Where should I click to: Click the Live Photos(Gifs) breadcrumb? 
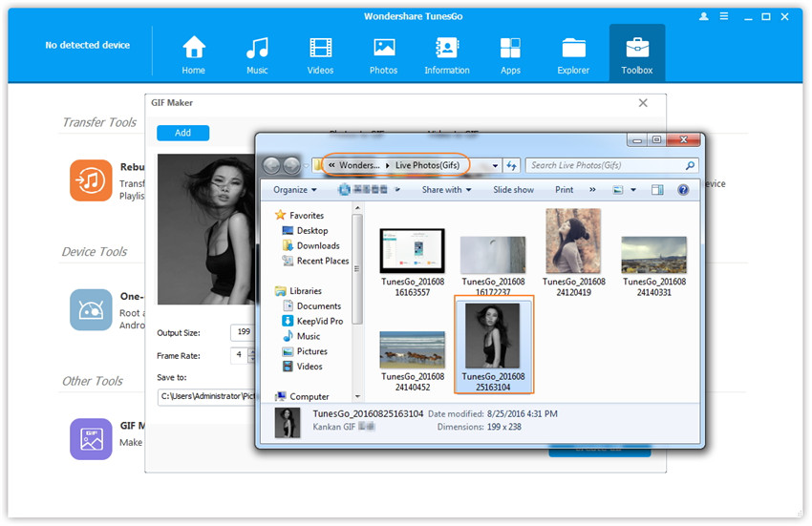[x=427, y=165]
